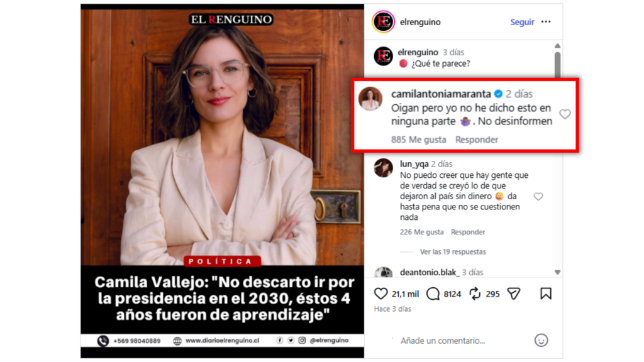This screenshot has height=362, width=644.
Task: Click the comments scrollbar thumb
Action: [557, 65]
